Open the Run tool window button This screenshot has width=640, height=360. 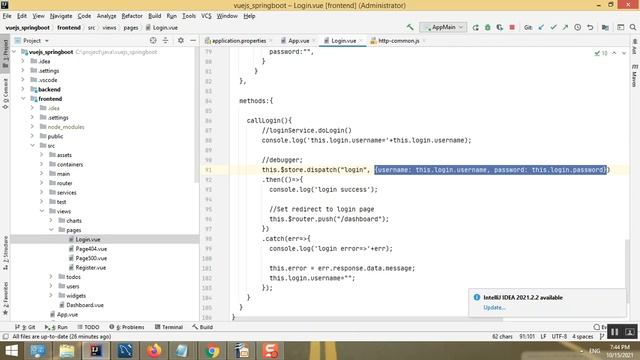(56, 327)
